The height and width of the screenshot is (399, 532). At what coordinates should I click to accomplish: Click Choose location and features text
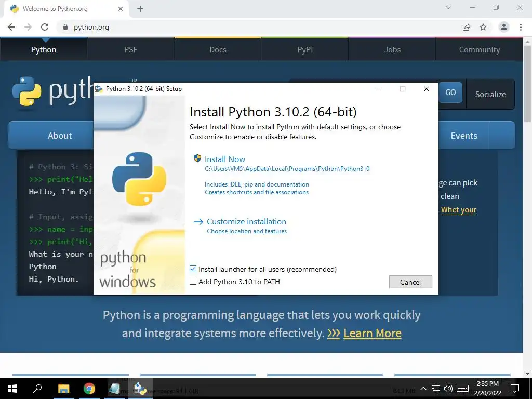coord(247,231)
